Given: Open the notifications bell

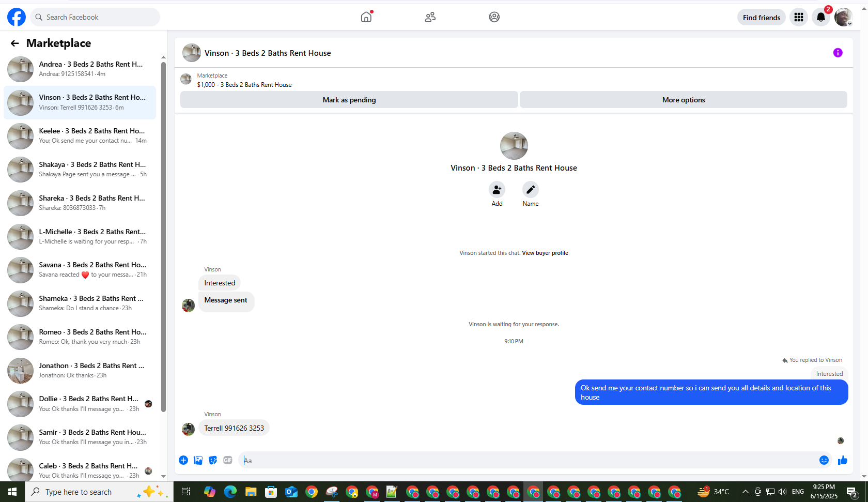Looking at the screenshot, I should pyautogui.click(x=821, y=17).
